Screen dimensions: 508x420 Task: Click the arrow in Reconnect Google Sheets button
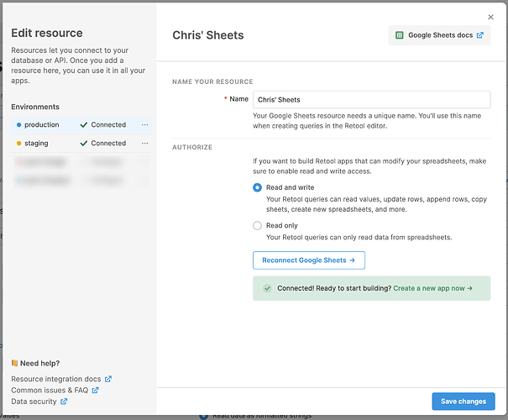352,260
